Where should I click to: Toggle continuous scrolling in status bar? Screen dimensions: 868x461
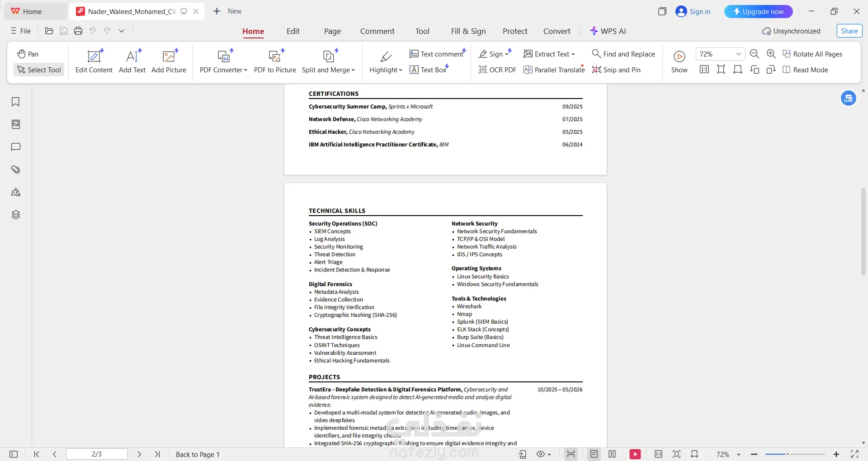[x=571, y=454]
